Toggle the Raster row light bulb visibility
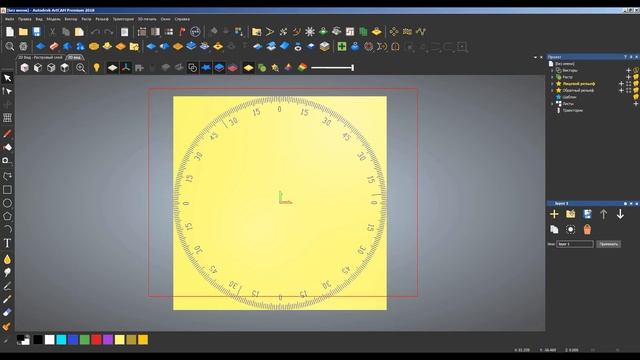Viewport: 640px width, 360px height. coord(636,77)
